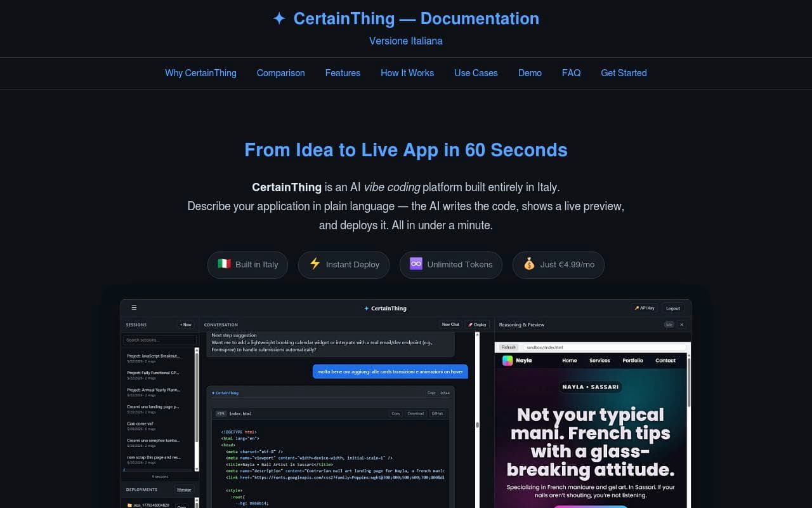Image resolution: width=812 pixels, height=508 pixels.
Task: Click the blue molto bene ora aggiungi message bubble
Action: (x=390, y=371)
